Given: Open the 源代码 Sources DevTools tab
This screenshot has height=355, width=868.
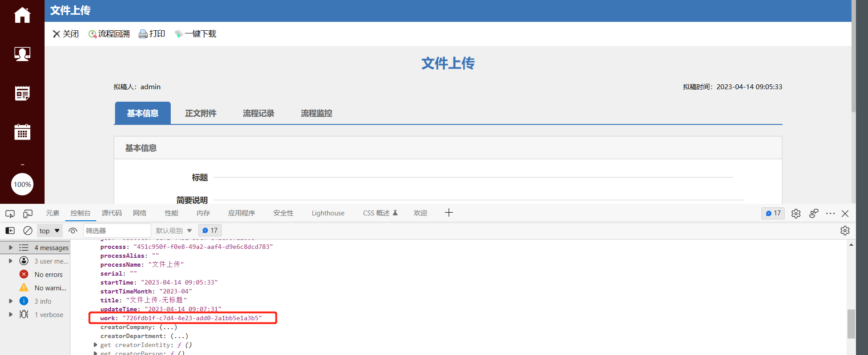Looking at the screenshot, I should 111,213.
